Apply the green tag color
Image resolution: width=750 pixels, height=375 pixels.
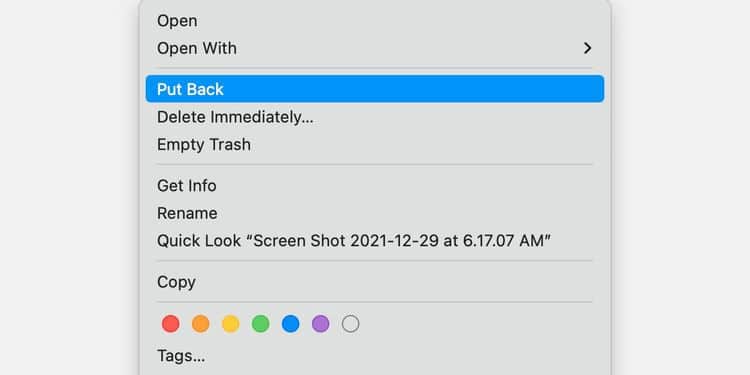coord(261,324)
